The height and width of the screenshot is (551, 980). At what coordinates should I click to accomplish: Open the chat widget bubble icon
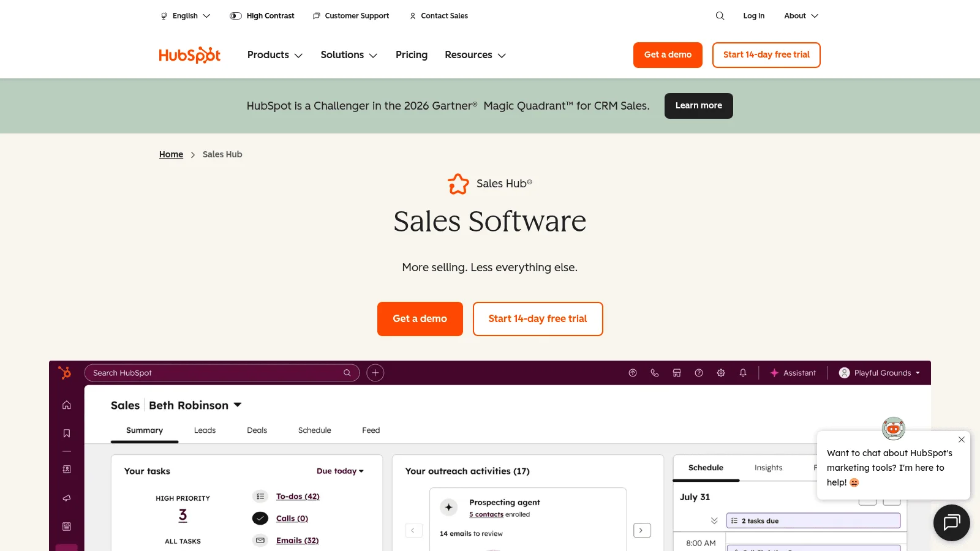click(951, 523)
